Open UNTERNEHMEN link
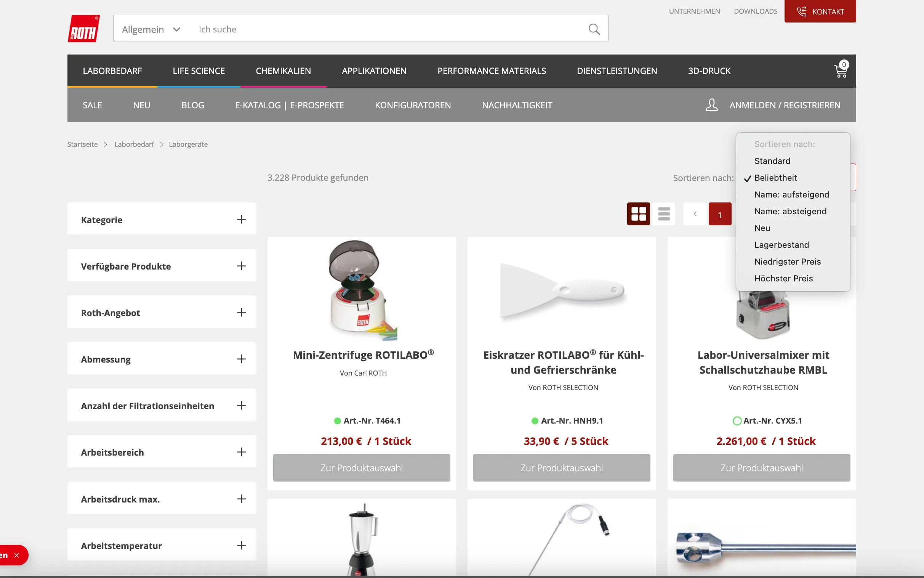 pyautogui.click(x=694, y=11)
